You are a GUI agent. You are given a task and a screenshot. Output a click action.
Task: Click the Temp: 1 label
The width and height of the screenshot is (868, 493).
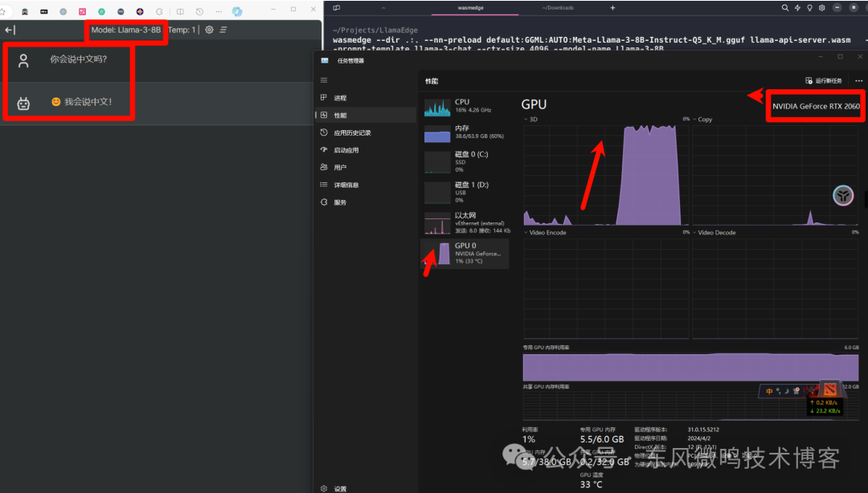(x=182, y=30)
